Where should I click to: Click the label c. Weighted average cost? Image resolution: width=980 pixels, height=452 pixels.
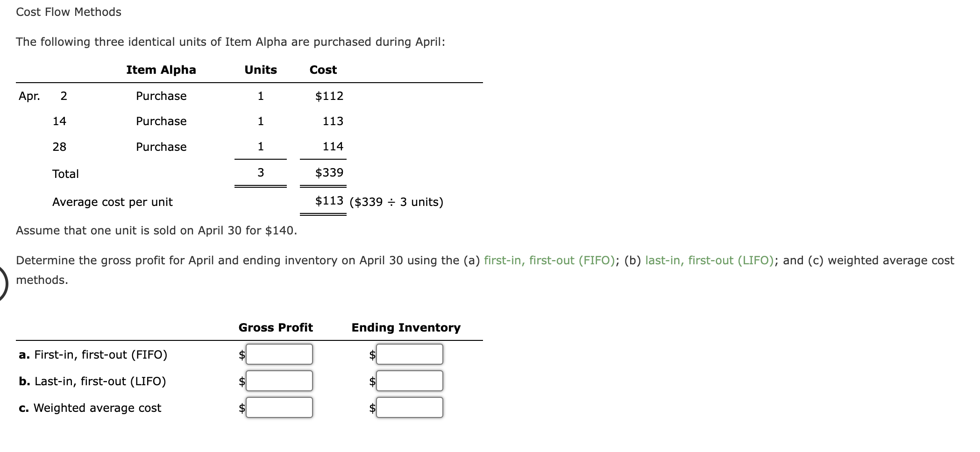coord(90,408)
